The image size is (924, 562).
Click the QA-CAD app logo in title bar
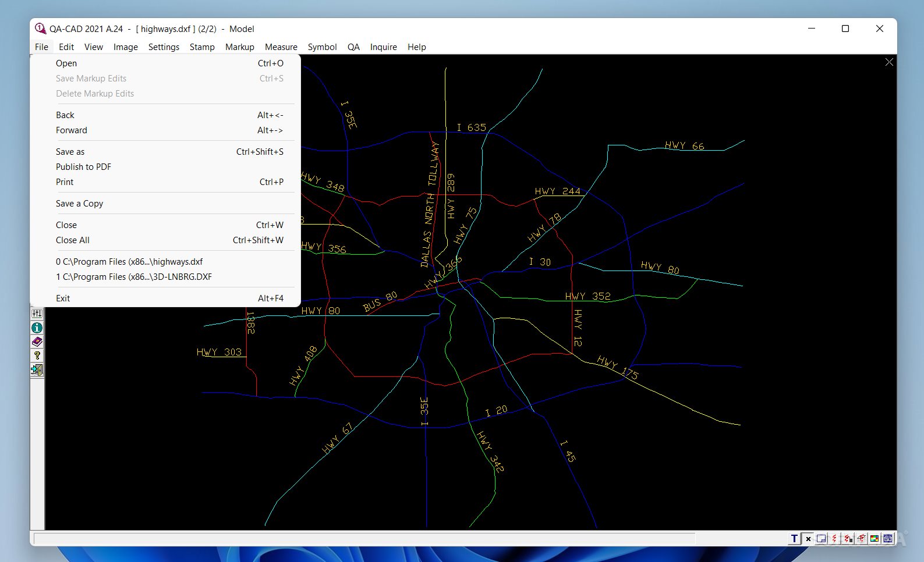[40, 29]
